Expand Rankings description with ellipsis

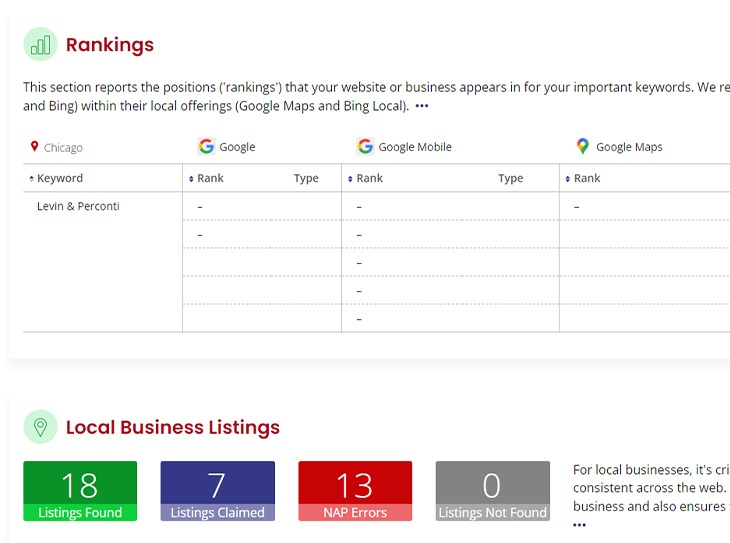(x=422, y=106)
